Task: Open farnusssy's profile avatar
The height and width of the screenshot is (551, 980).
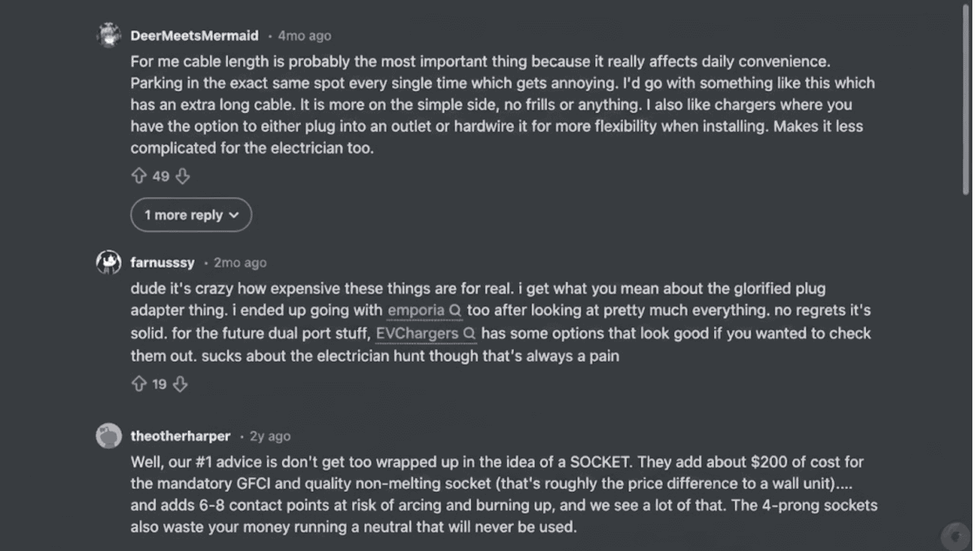Action: [109, 262]
